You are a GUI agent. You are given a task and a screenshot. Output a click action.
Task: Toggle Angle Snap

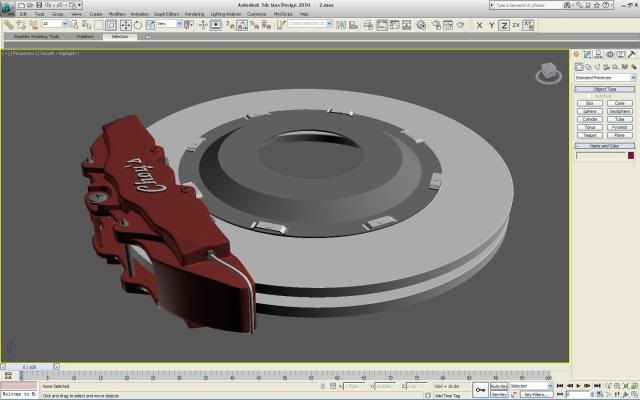click(x=242, y=25)
